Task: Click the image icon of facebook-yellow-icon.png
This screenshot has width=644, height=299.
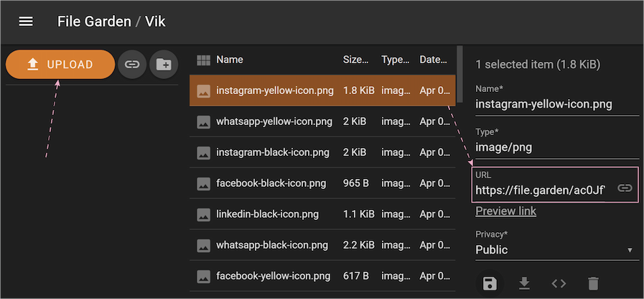Action: coord(203,275)
